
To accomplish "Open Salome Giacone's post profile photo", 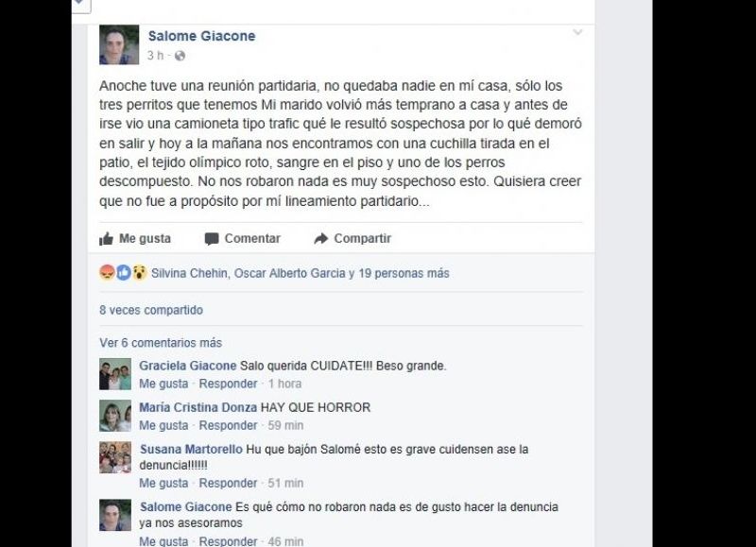I will point(119,44).
